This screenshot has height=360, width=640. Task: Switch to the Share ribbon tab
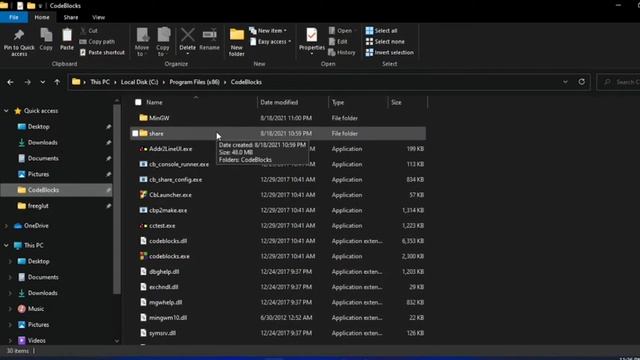click(x=71, y=18)
